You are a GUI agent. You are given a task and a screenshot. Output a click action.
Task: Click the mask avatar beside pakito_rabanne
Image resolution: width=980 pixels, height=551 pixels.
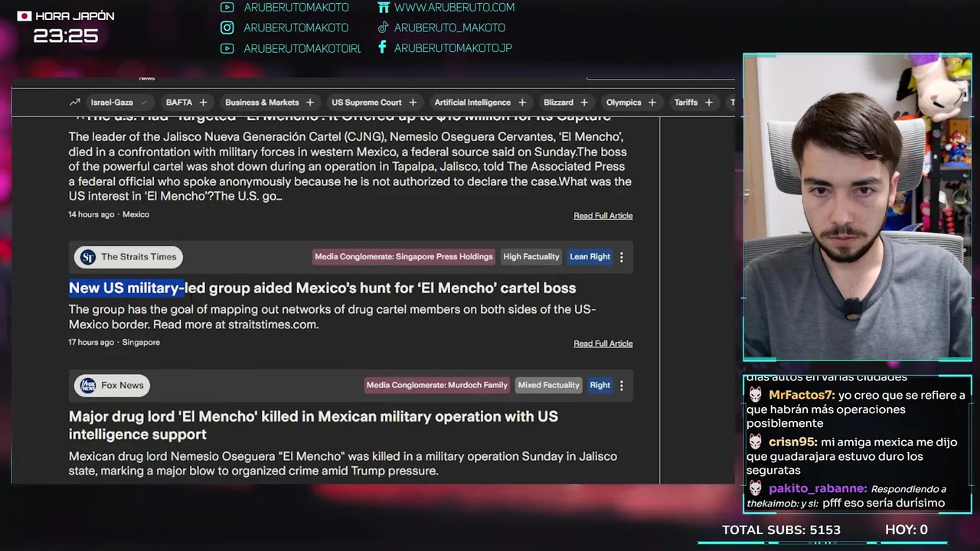[756, 488]
